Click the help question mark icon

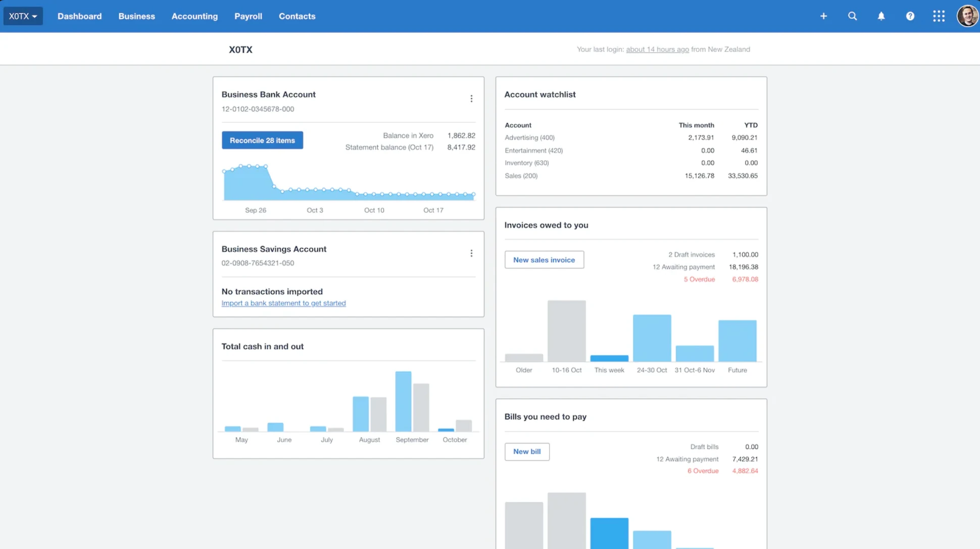910,16
